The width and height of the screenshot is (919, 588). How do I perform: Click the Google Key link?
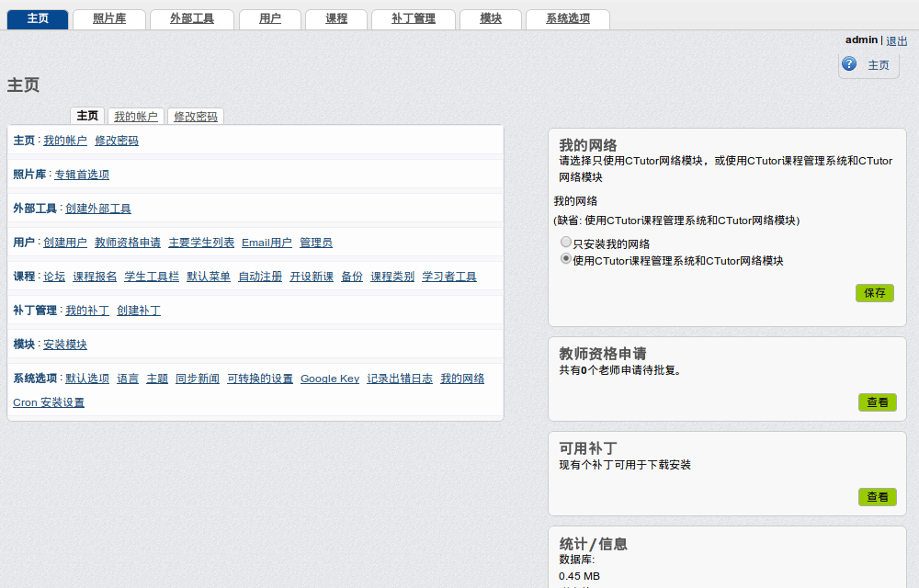pyautogui.click(x=330, y=378)
